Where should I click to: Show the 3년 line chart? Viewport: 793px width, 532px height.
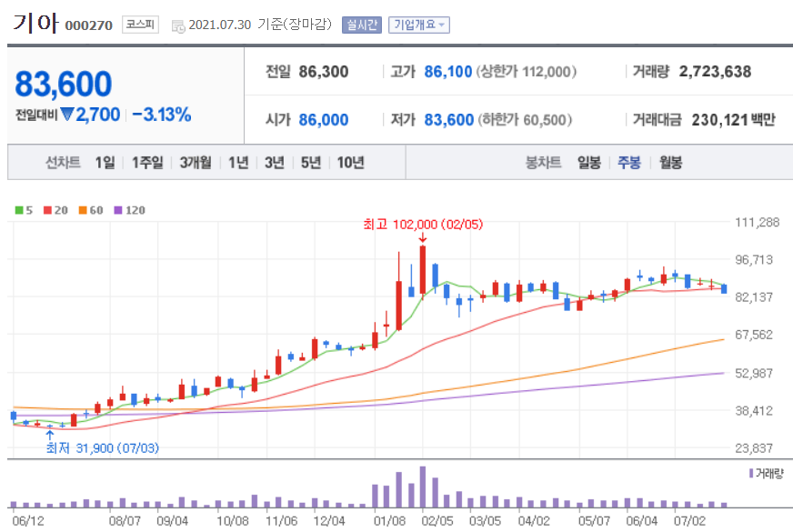(274, 163)
